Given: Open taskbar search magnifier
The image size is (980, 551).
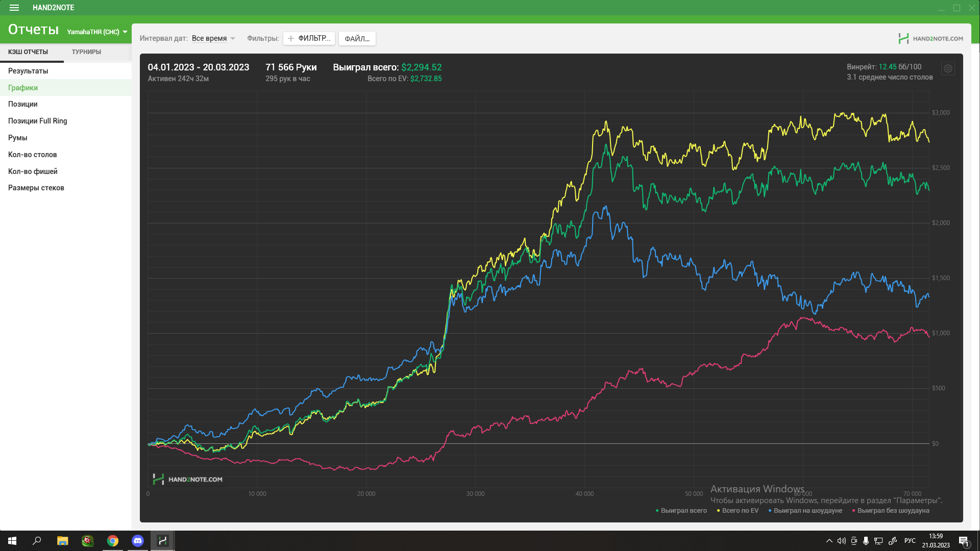Looking at the screenshot, I should tap(37, 541).
